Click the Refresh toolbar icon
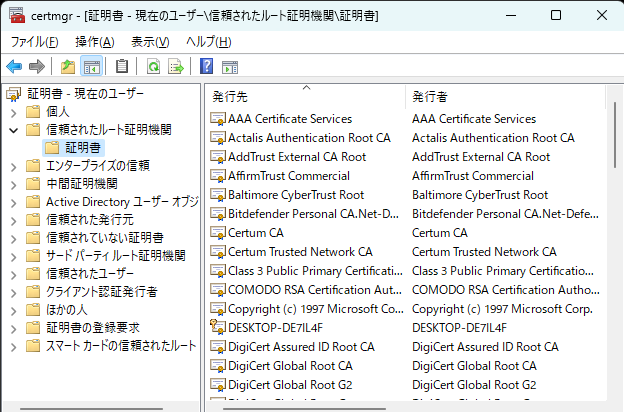The image size is (624, 412). coord(153,66)
